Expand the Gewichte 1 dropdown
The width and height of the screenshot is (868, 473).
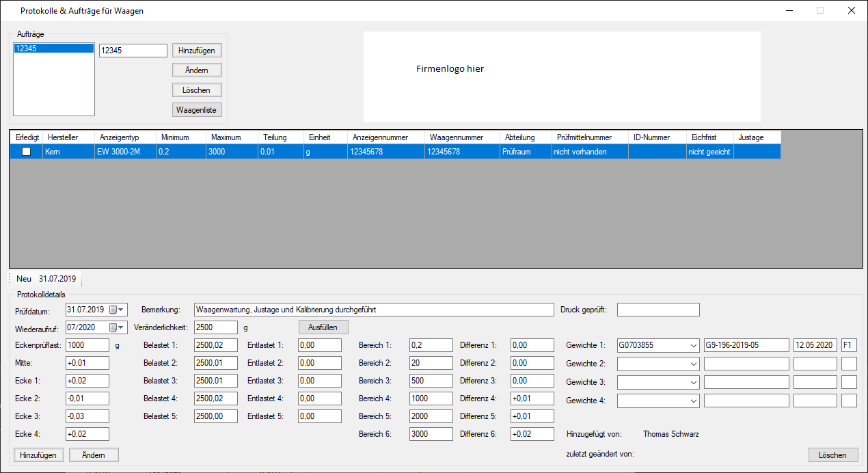[x=692, y=345]
